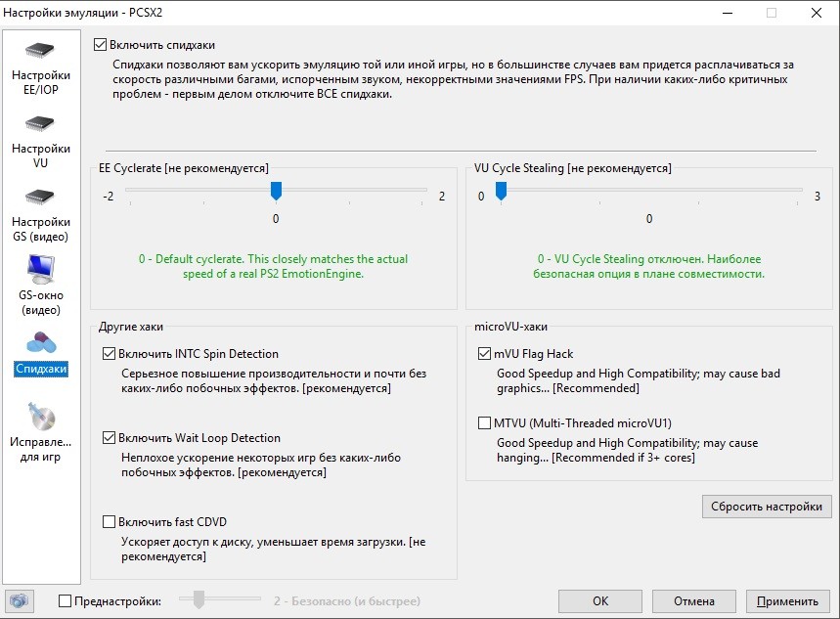The height and width of the screenshot is (619, 840).
Task: Open game fixes disc icon
Action: click(x=41, y=418)
